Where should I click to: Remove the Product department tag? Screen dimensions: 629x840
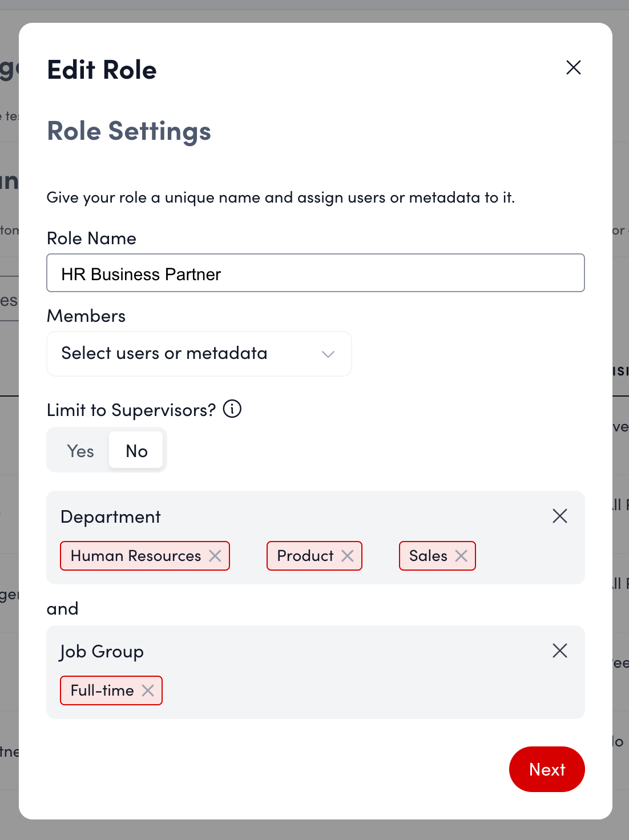coord(348,556)
